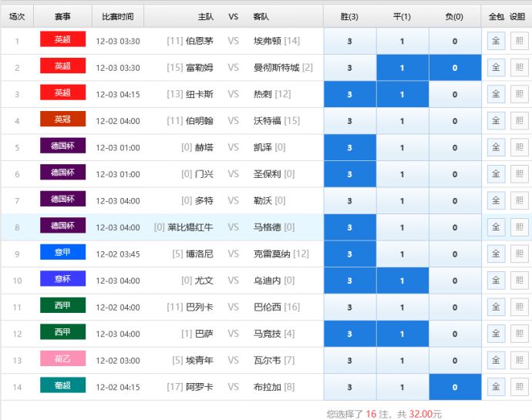Open 葡超 league tag in row 14
This screenshot has width=532, height=420.
[x=62, y=386]
